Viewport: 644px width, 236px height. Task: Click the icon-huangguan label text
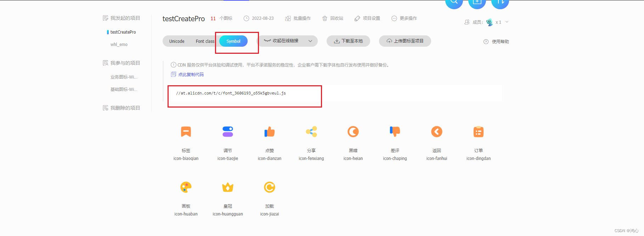pos(228,214)
